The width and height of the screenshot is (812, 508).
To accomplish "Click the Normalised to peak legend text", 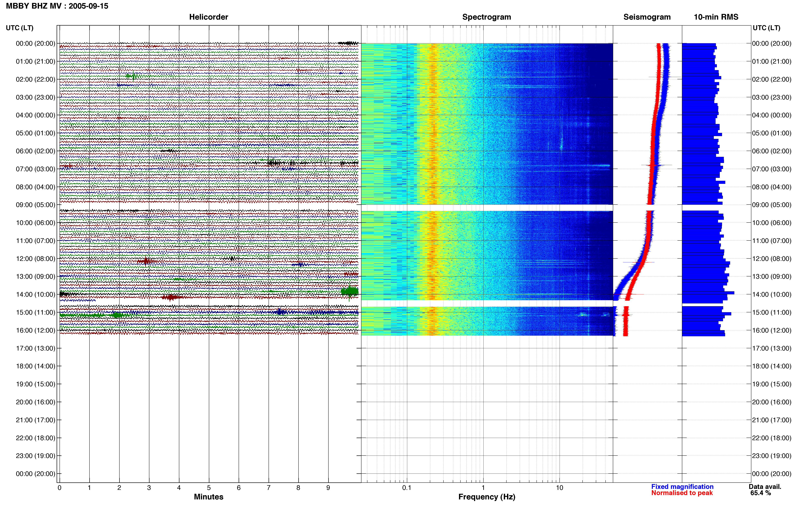I will click(x=682, y=493).
